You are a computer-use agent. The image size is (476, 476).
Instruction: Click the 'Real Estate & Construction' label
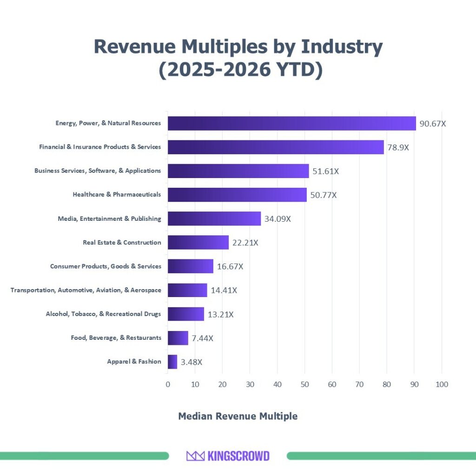click(x=122, y=243)
